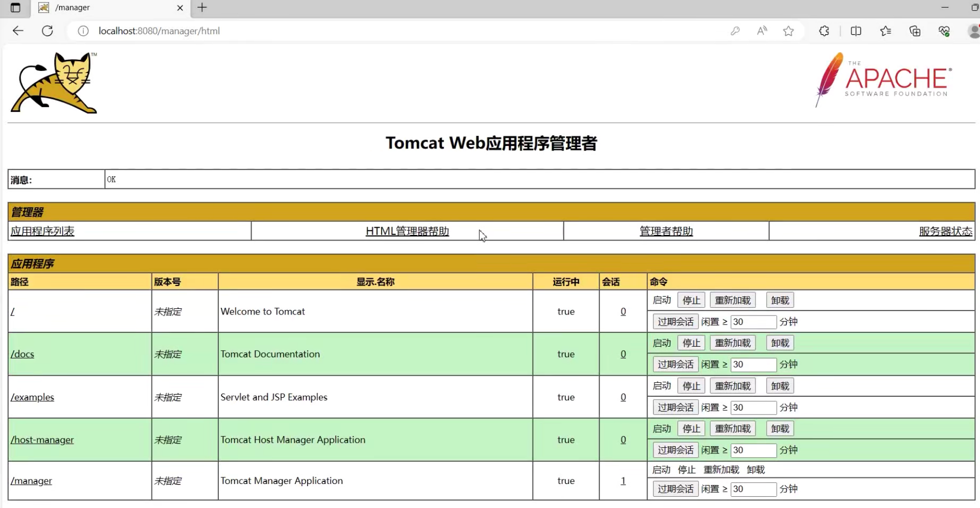
Task: Stop the Servlet and JSP Examples app
Action: tap(691, 386)
